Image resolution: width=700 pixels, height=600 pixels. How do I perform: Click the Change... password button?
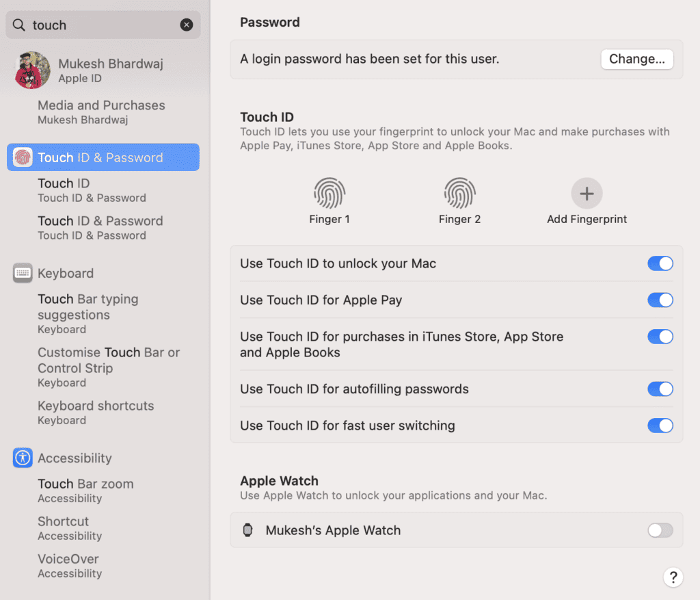[x=636, y=59]
